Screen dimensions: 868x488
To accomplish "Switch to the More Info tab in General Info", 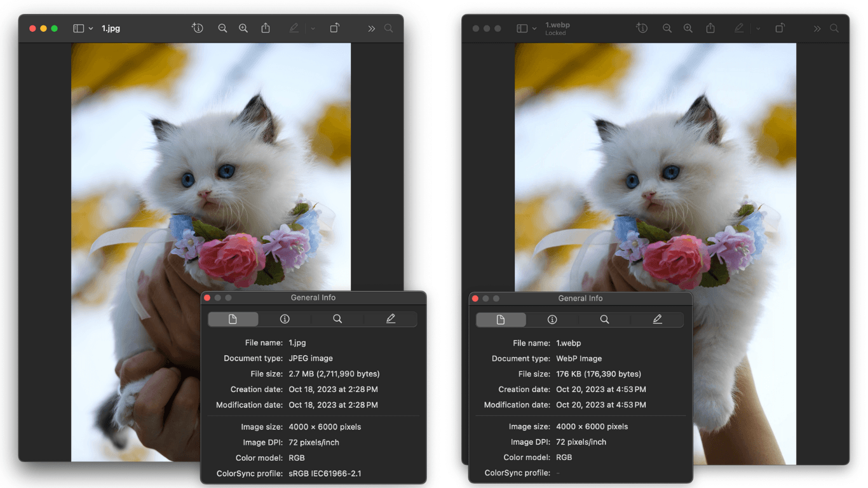I will click(284, 318).
